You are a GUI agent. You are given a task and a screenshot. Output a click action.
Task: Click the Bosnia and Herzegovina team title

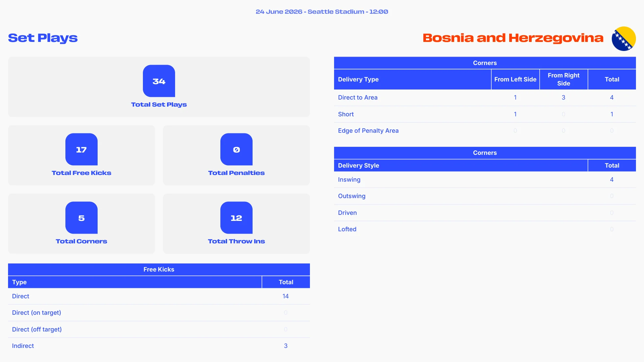[x=513, y=38]
